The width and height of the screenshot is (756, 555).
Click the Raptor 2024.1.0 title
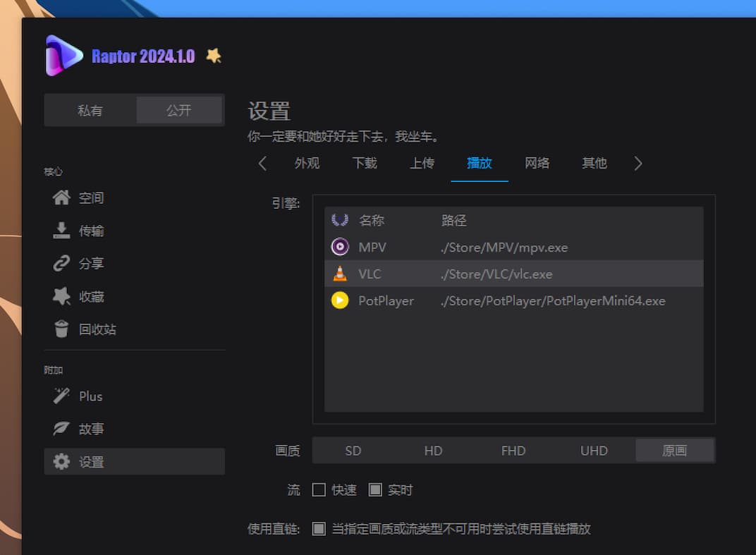coord(143,56)
